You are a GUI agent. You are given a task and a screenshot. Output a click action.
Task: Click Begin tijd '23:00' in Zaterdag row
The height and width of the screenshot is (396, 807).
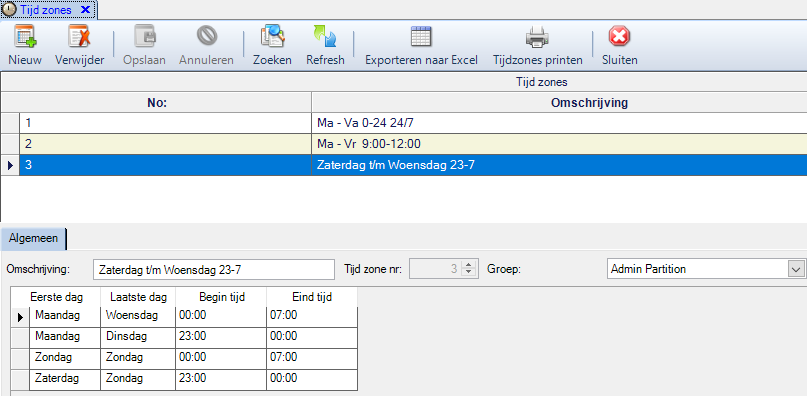(221, 380)
